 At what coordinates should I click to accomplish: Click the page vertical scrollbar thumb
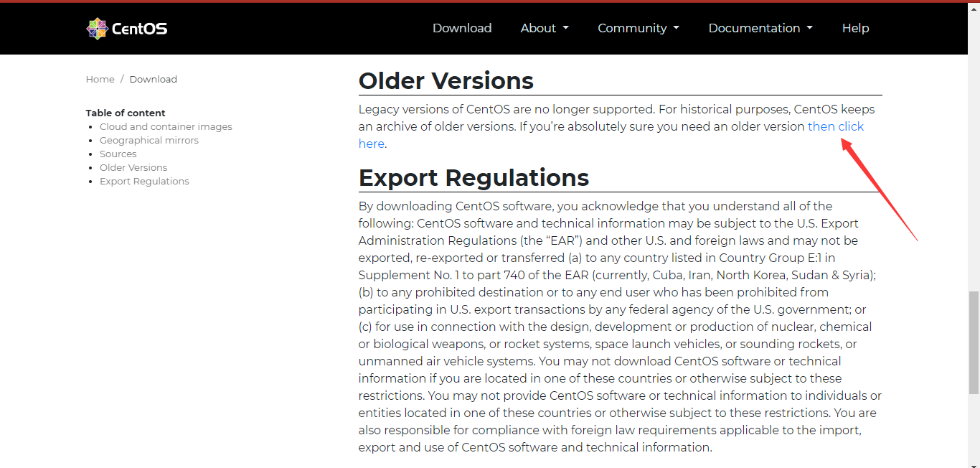click(x=974, y=342)
